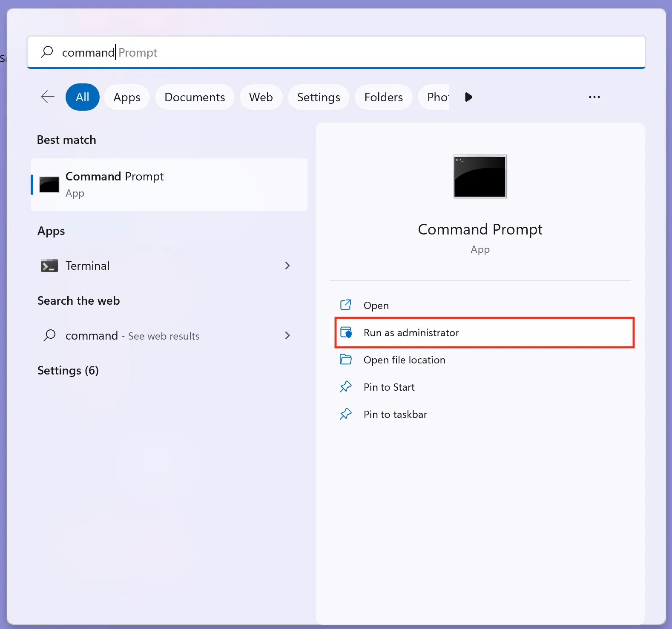Switch to the Web filter tab

pos(261,97)
